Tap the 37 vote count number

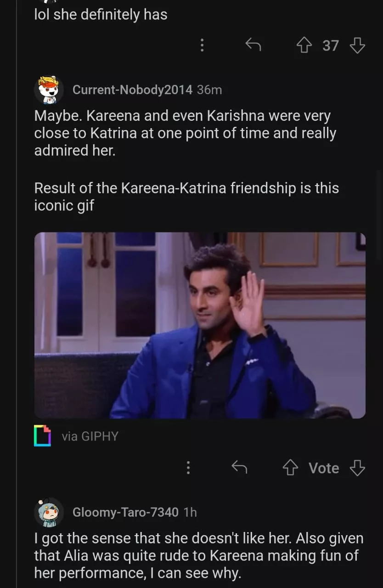pos(331,45)
